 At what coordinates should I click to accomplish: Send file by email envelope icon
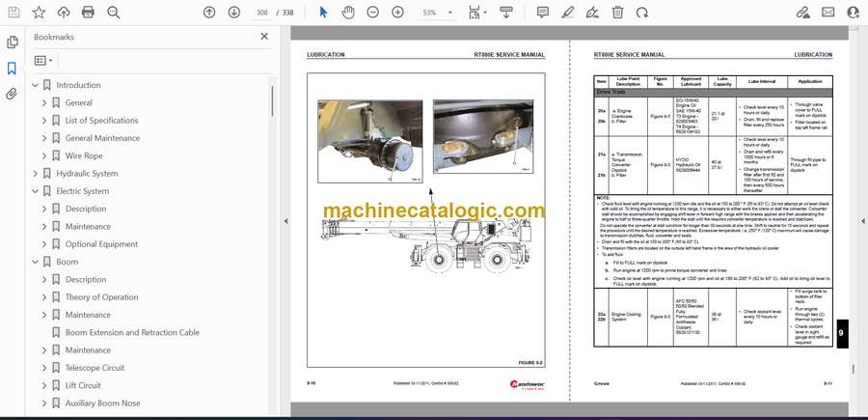tap(827, 13)
